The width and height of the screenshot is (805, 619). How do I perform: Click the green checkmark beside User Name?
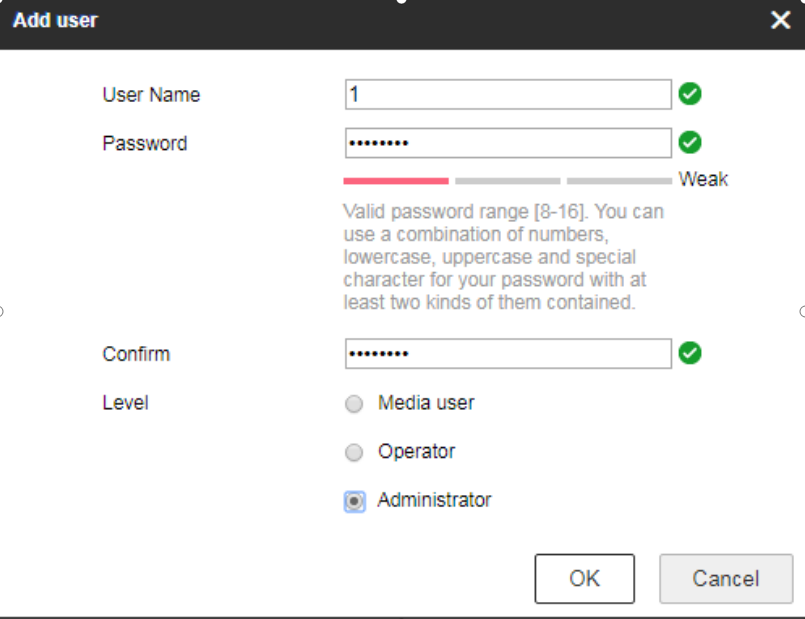pyautogui.click(x=689, y=94)
